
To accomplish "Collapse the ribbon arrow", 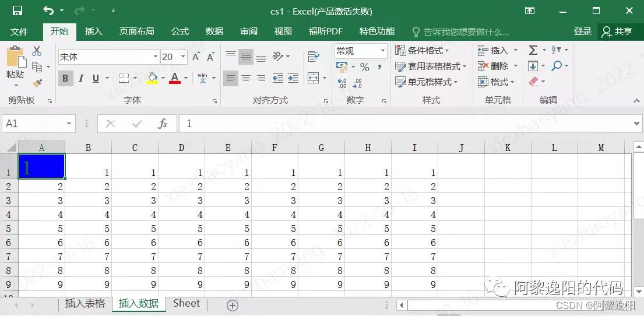I will click(x=636, y=100).
